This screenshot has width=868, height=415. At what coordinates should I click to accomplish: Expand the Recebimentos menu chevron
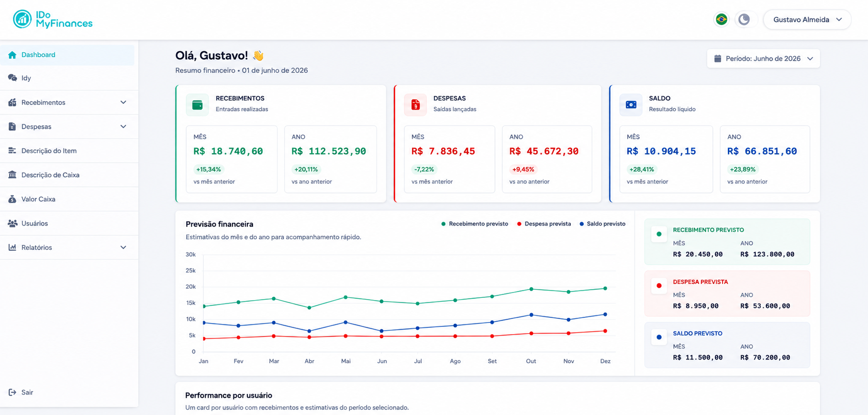click(123, 102)
